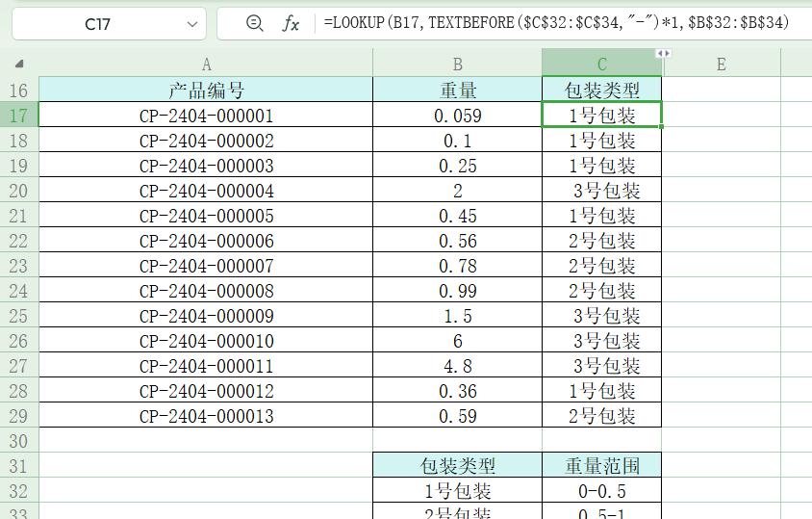Select row 17 header
Screen dimensions: 812x519
19,116
